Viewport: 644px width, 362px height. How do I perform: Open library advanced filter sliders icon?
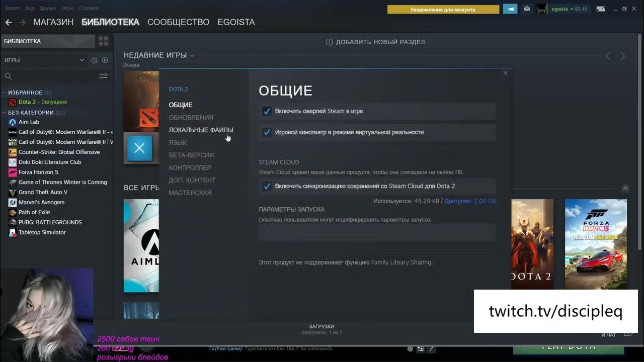(x=103, y=76)
